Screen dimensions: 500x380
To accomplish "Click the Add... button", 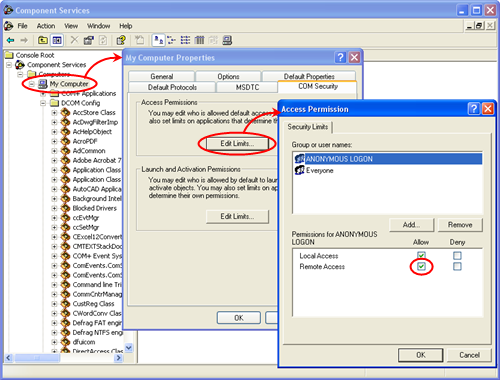I will click(411, 225).
